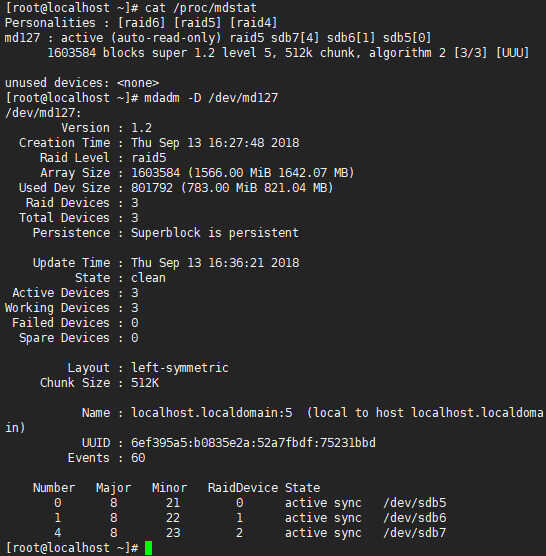Click the '[UUU]' status indicator
This screenshot has height=556, width=546.
tap(512, 53)
